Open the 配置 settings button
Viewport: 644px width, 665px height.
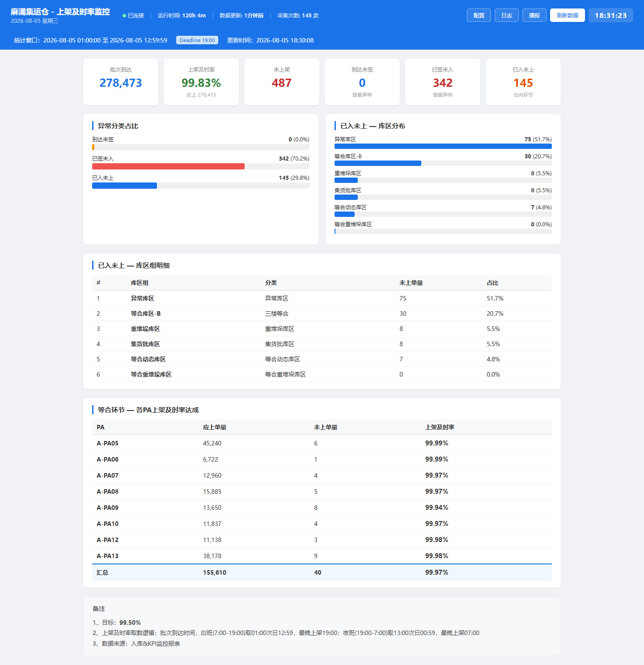click(x=479, y=15)
